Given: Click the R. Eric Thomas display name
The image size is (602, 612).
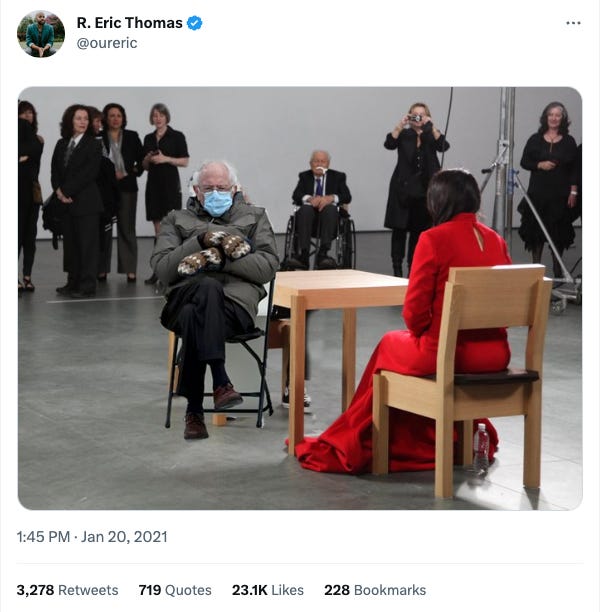Looking at the screenshot, I should pos(130,23).
